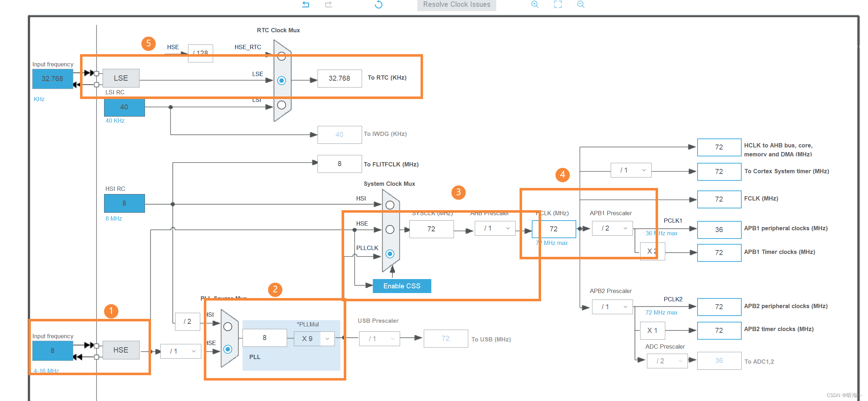
Task: Click the Enable CSS button
Action: [x=402, y=286]
